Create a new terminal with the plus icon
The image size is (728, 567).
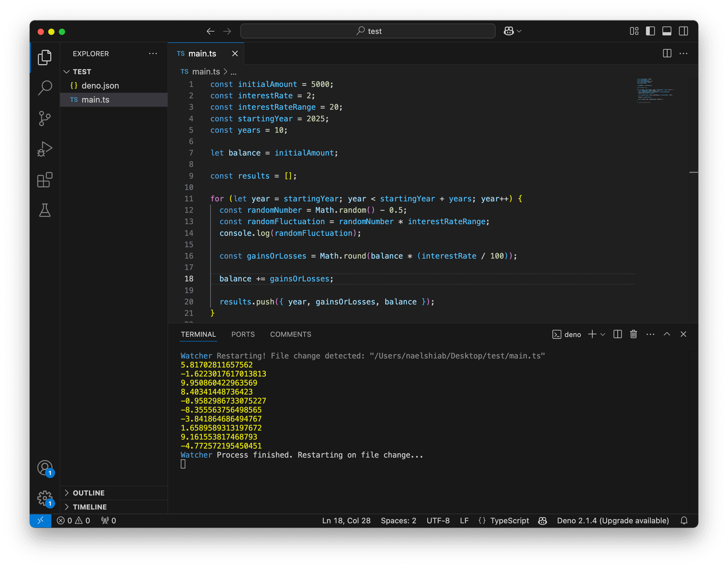(x=592, y=334)
